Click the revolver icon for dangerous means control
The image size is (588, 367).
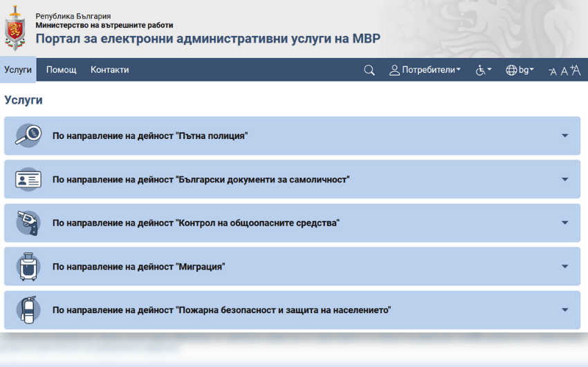pos(28,223)
